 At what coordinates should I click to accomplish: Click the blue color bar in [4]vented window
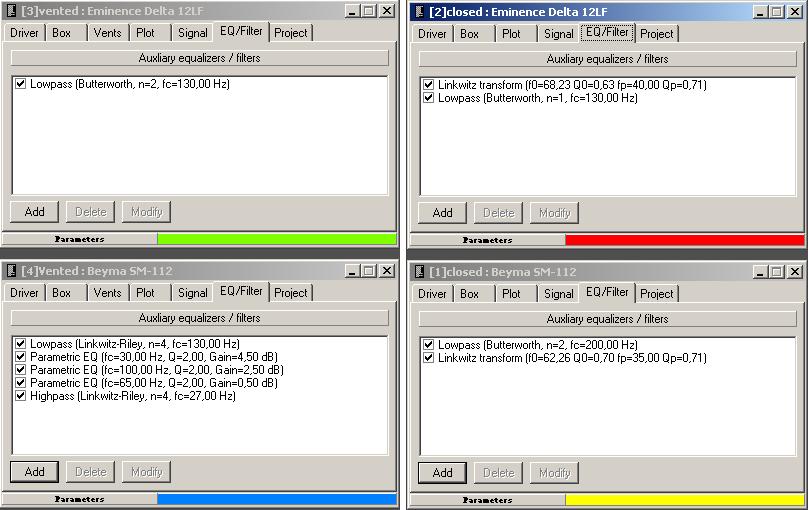[x=277, y=499]
